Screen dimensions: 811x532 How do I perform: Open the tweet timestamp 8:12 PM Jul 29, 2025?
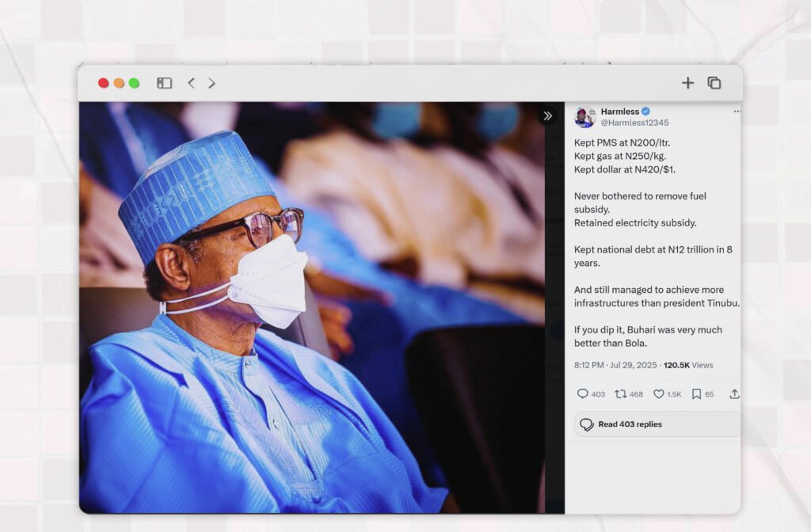615,365
